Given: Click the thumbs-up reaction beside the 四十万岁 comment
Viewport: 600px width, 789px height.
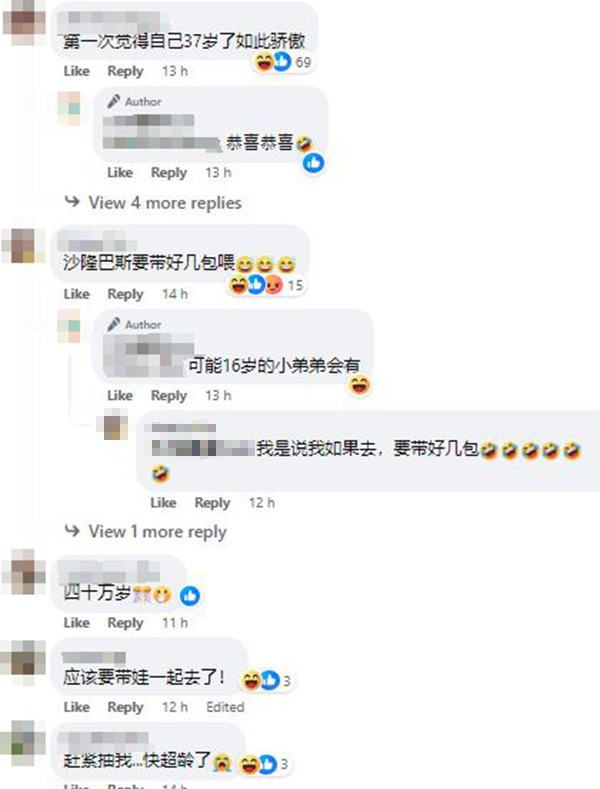Looking at the screenshot, I should pos(190,595).
